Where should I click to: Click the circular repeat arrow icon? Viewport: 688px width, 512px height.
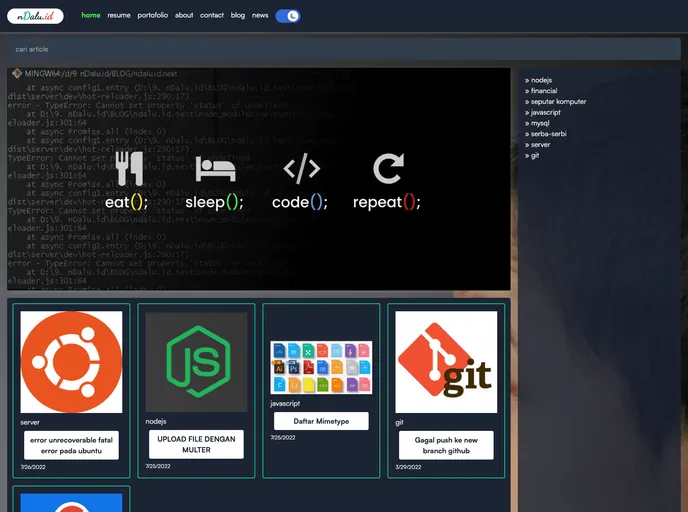[388, 168]
